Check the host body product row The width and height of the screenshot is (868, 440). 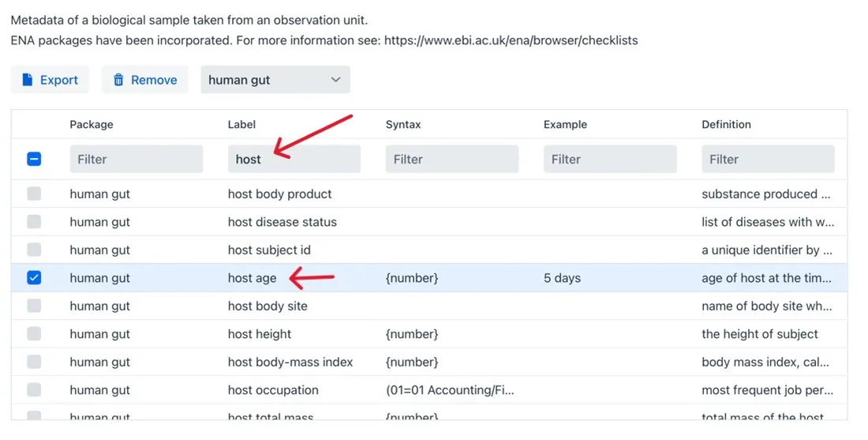click(x=34, y=194)
